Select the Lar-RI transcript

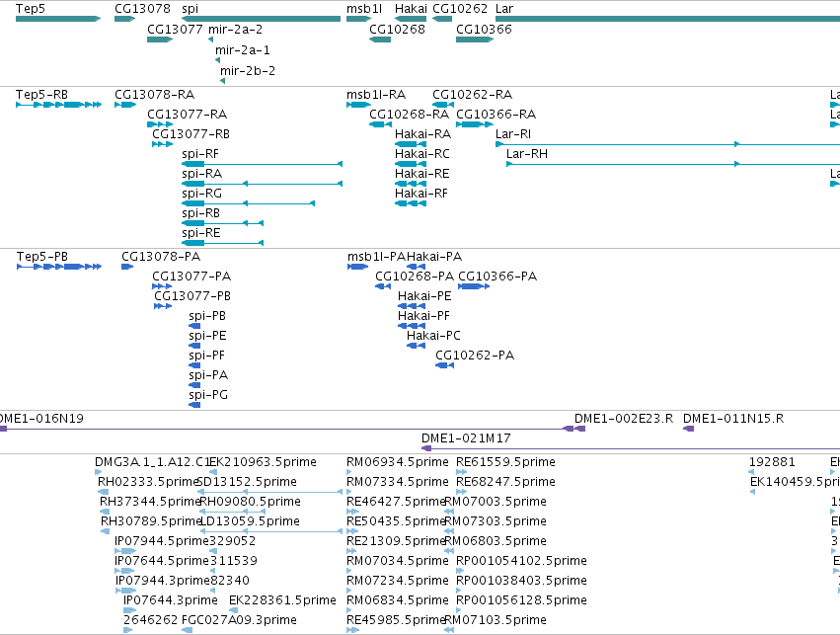click(x=667, y=144)
